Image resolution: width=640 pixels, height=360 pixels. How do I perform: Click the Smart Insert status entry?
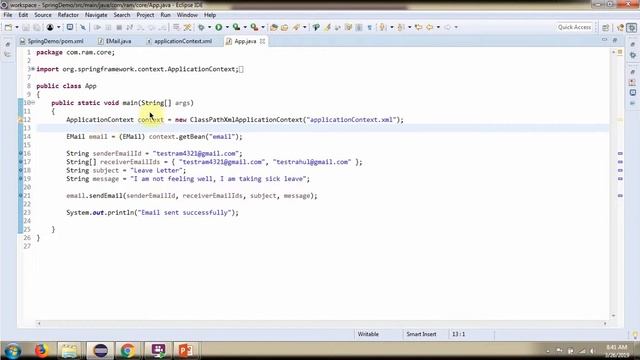[421, 334]
